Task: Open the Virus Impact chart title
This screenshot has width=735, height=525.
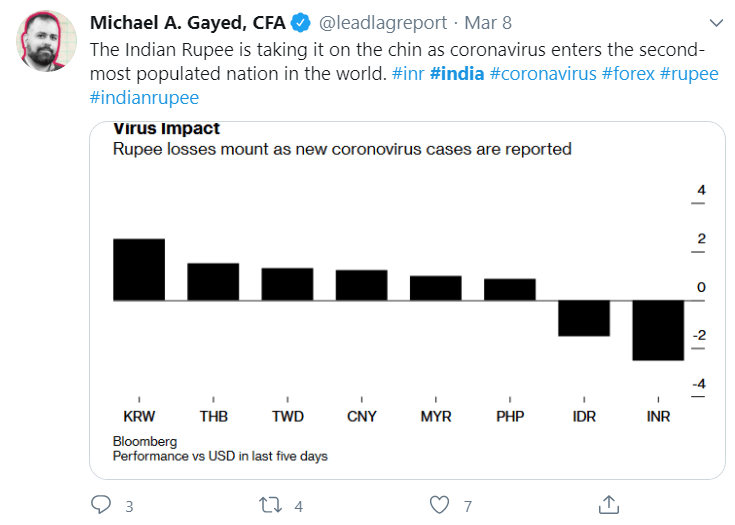Action: coord(166,129)
